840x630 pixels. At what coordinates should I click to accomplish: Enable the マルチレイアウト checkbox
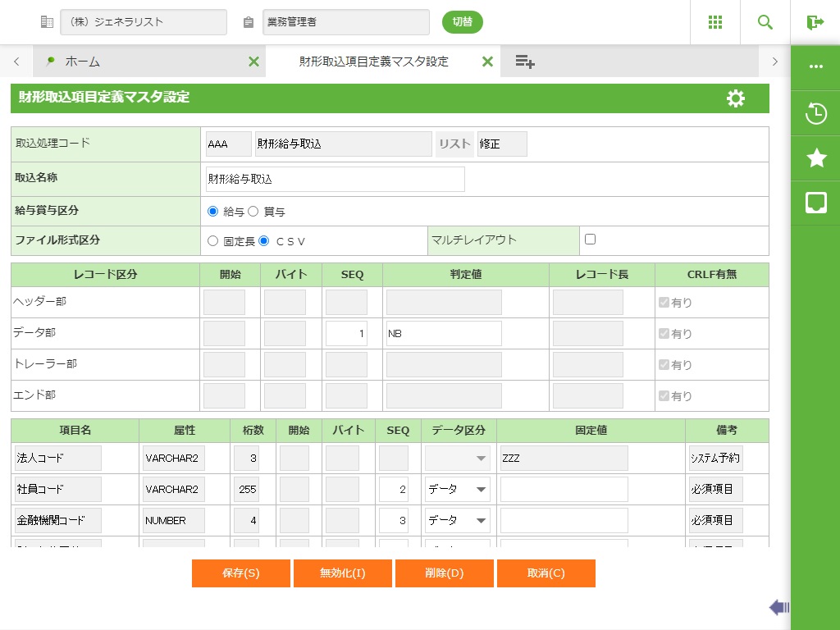(x=590, y=240)
